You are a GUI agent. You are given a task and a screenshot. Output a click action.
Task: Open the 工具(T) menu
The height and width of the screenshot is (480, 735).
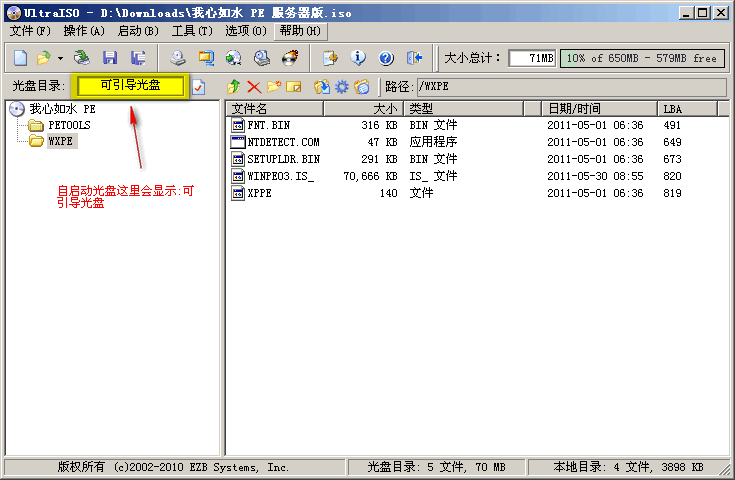192,31
